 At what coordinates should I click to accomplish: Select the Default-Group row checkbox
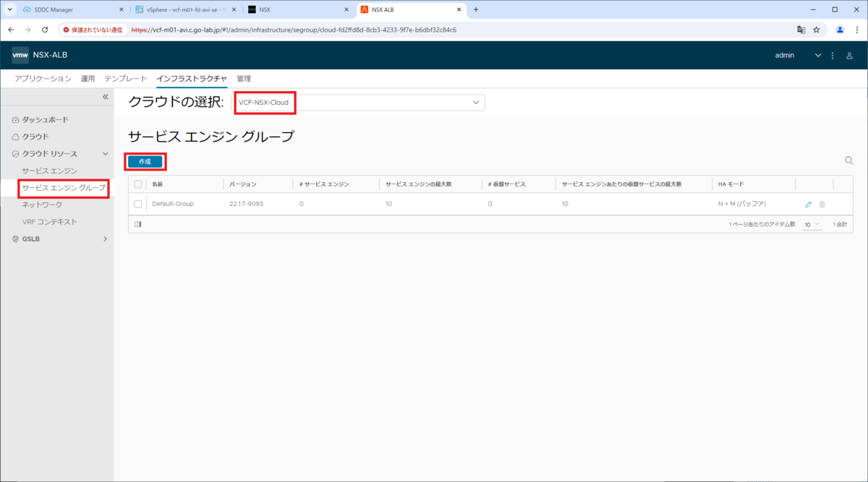click(138, 205)
